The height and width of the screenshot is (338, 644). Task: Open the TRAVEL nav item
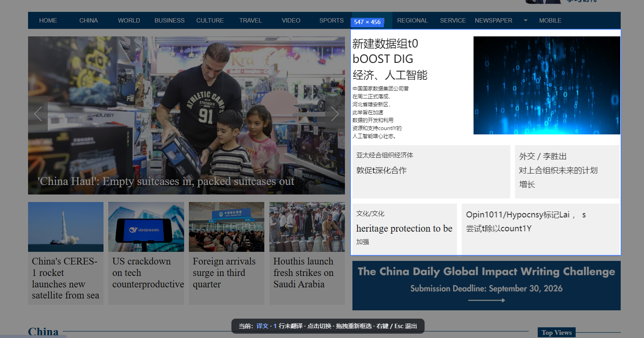(250, 21)
